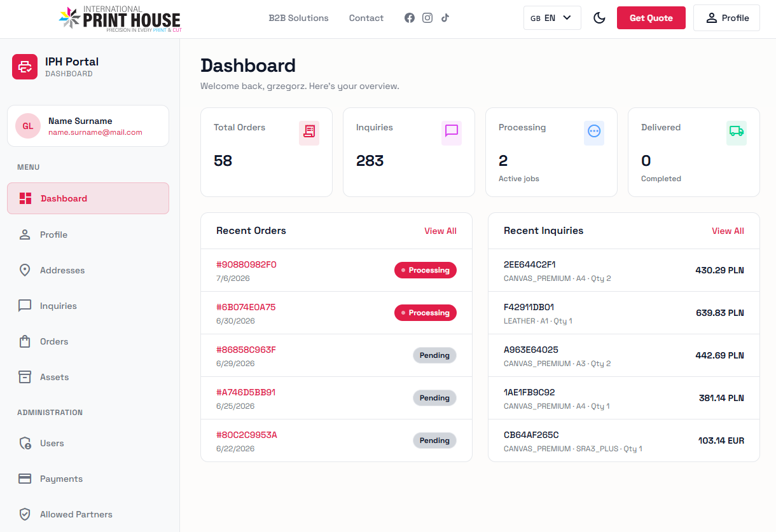The image size is (776, 532).
Task: Open inquiry CB64AF265C row
Action: tap(623, 440)
